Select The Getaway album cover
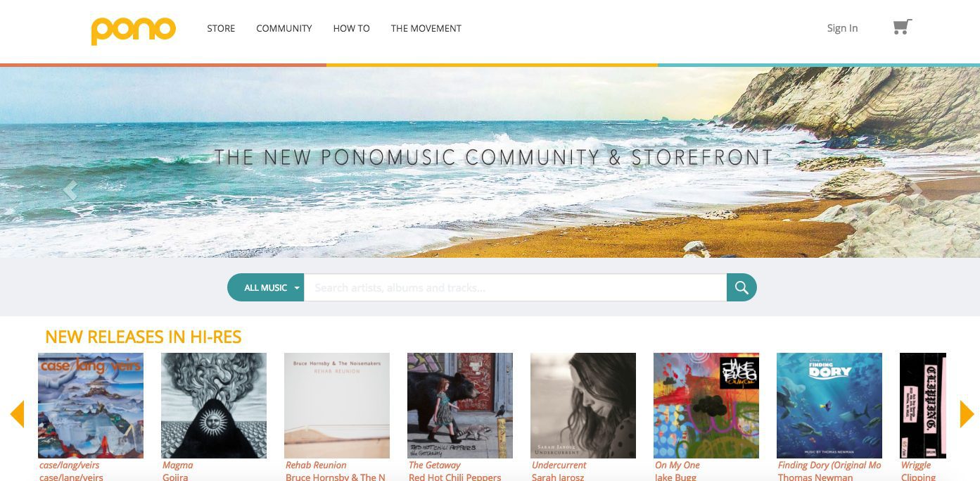This screenshot has height=481, width=980. point(460,406)
